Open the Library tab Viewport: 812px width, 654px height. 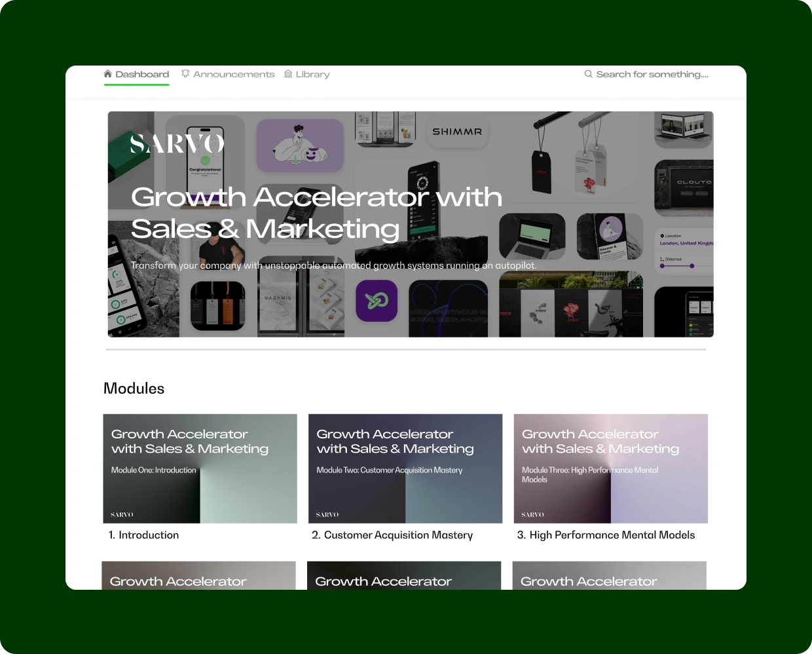point(306,74)
